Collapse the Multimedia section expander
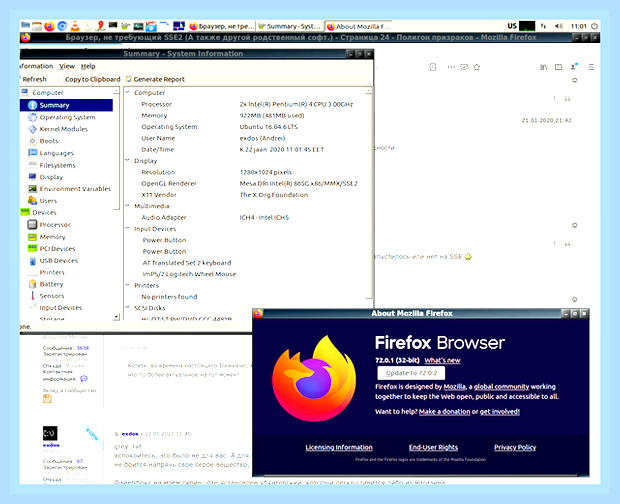The height and width of the screenshot is (504, 620). (x=128, y=206)
